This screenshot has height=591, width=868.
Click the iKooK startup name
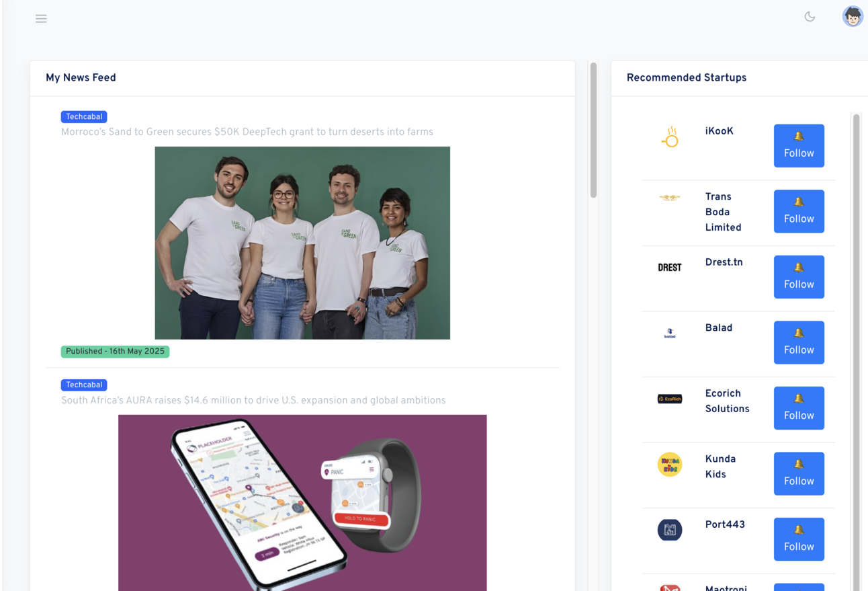point(720,131)
